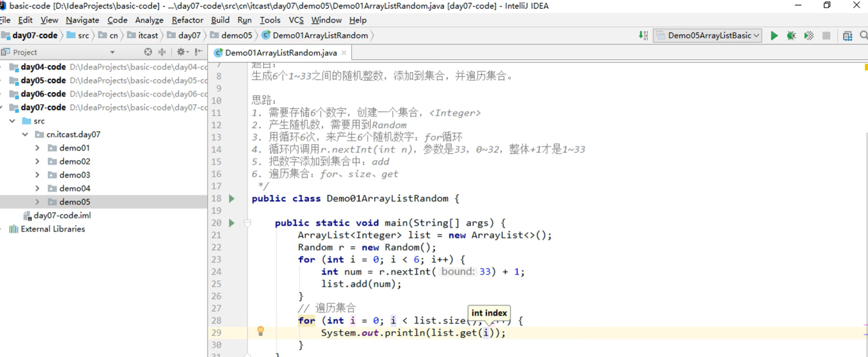Click class name Demo01ArrayListRandom in code

coord(387,198)
